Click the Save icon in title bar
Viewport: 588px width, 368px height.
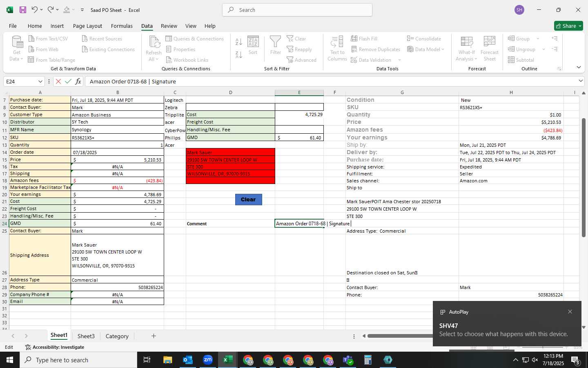pos(23,10)
